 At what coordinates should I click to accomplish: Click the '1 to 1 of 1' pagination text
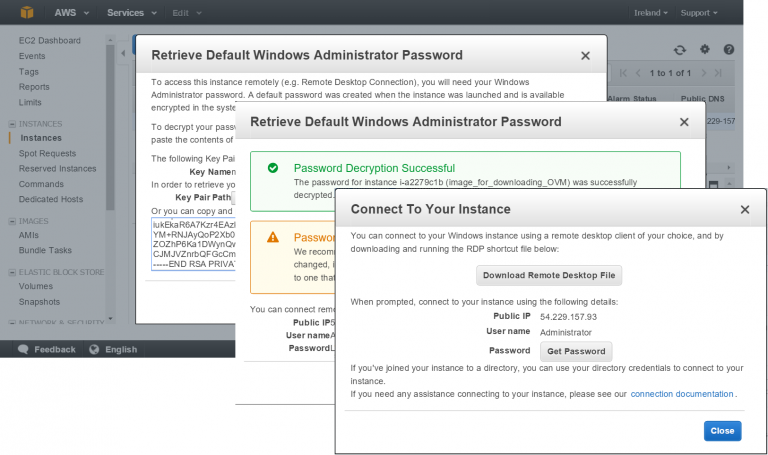pyautogui.click(x=670, y=73)
